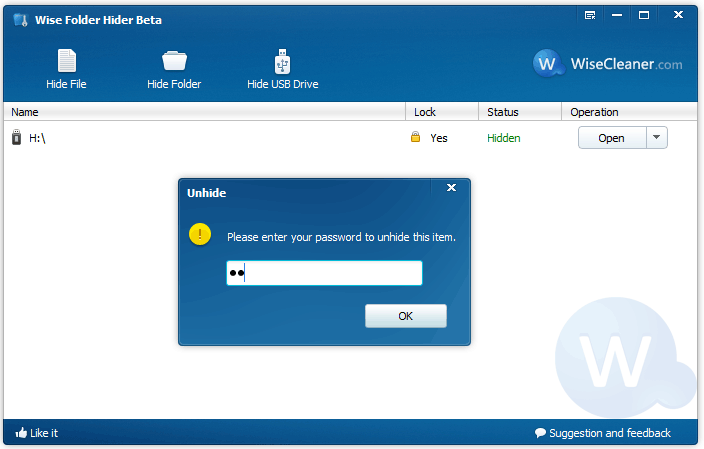Click the yellow warning icon in dialog
704x449 pixels.
coord(201,235)
